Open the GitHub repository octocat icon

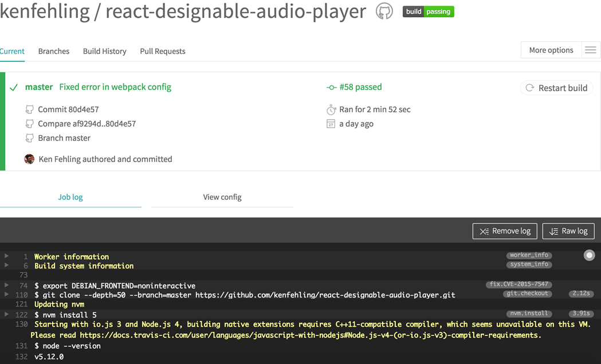click(x=384, y=11)
